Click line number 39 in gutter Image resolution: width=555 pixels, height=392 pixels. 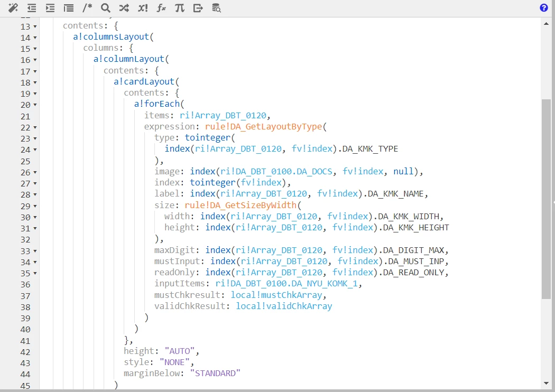(25, 318)
